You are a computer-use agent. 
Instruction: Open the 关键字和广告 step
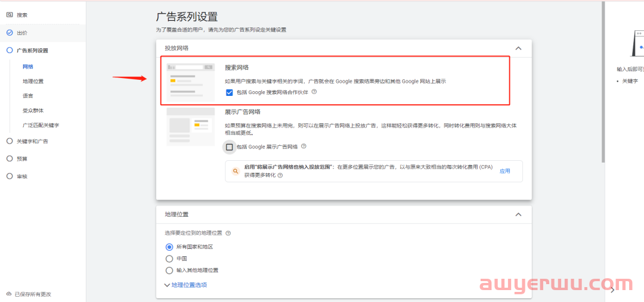[x=32, y=141]
